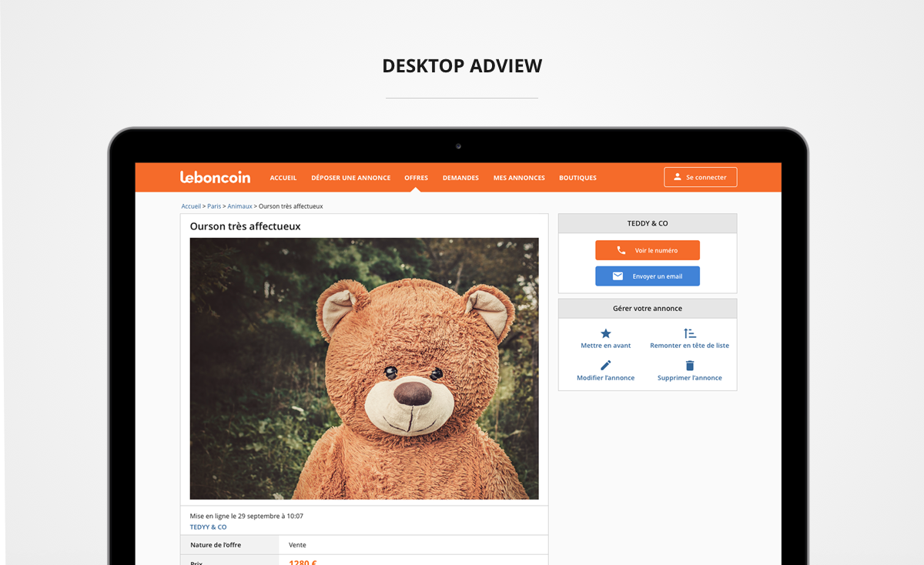This screenshot has height=565, width=924.
Task: Click the Voir le numéro button
Action: click(x=648, y=250)
